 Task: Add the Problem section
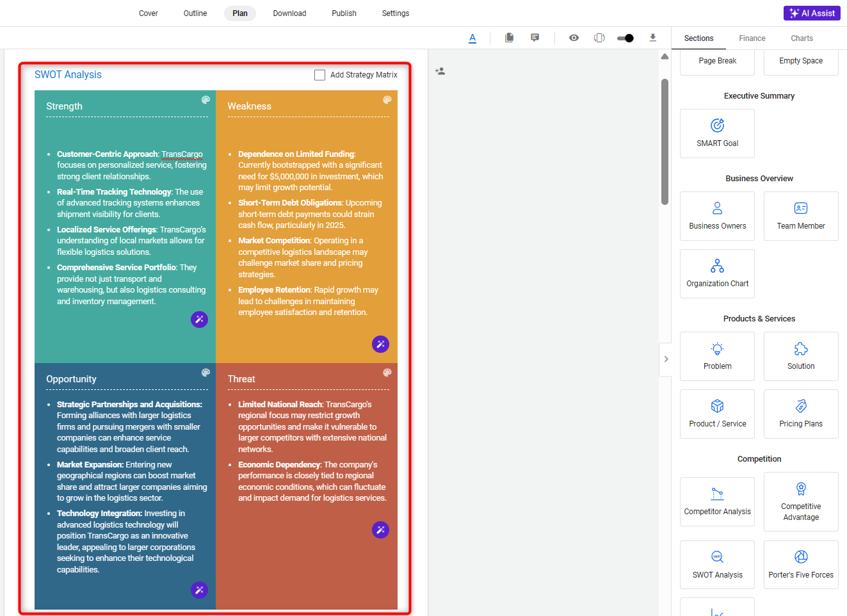click(x=717, y=356)
